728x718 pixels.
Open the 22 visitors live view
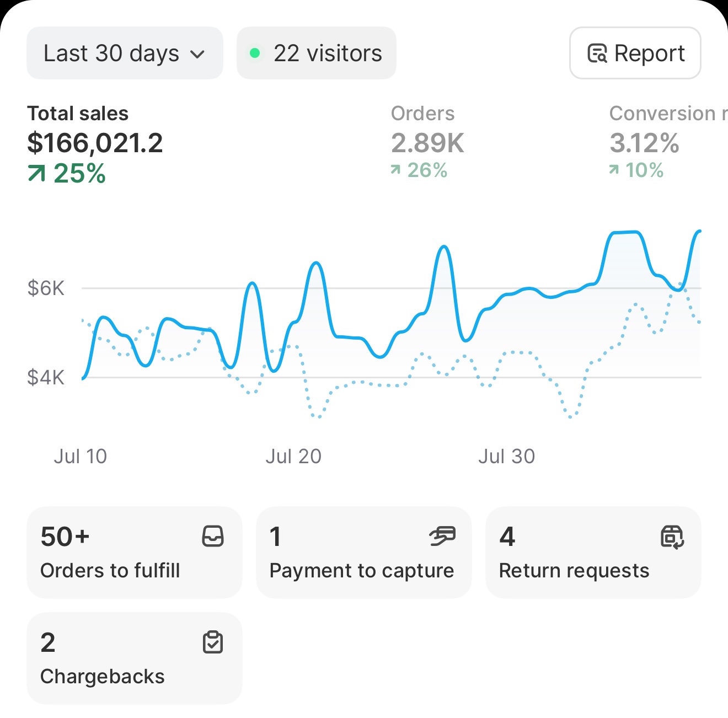pyautogui.click(x=316, y=53)
